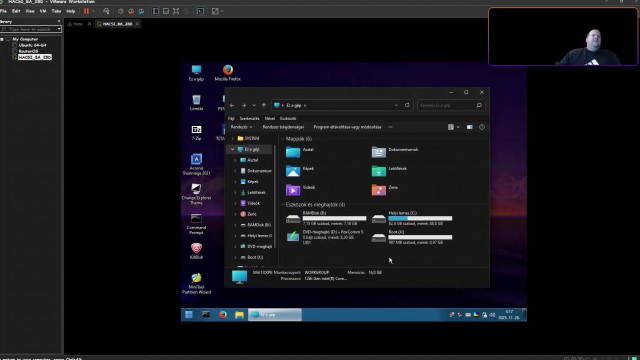This screenshot has width=640, height=360.
Task: Open the RAMDisk (B:) drive
Action: [x=326, y=218]
